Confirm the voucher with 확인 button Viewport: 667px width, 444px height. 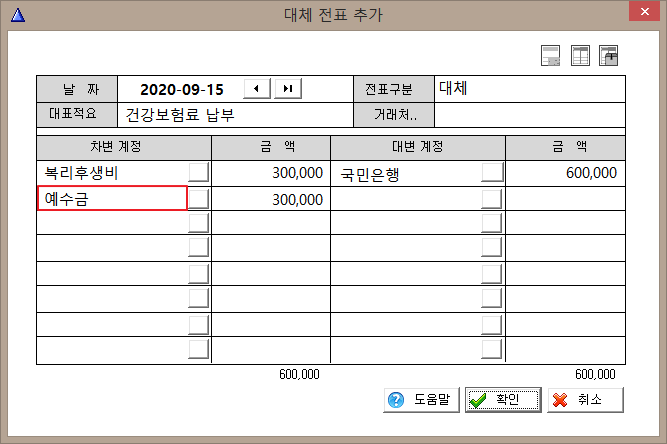[503, 400]
